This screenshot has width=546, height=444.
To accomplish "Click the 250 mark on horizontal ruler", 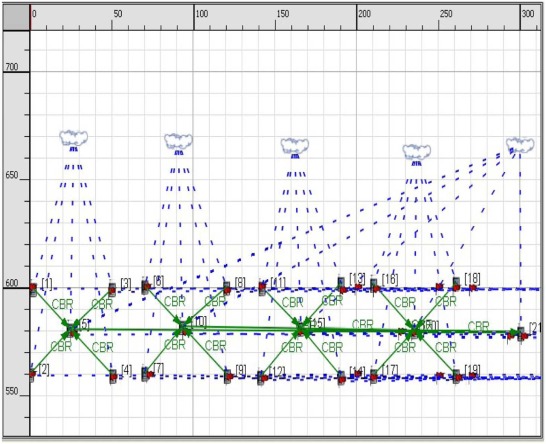I will [x=446, y=14].
